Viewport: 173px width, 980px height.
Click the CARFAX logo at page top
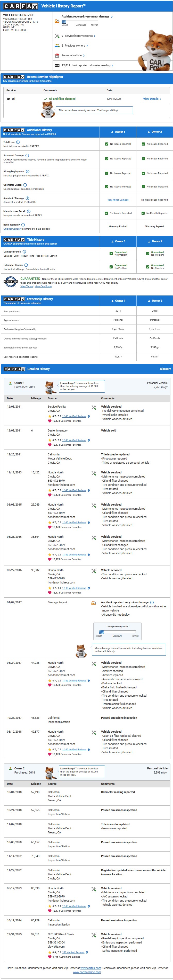[21, 6]
